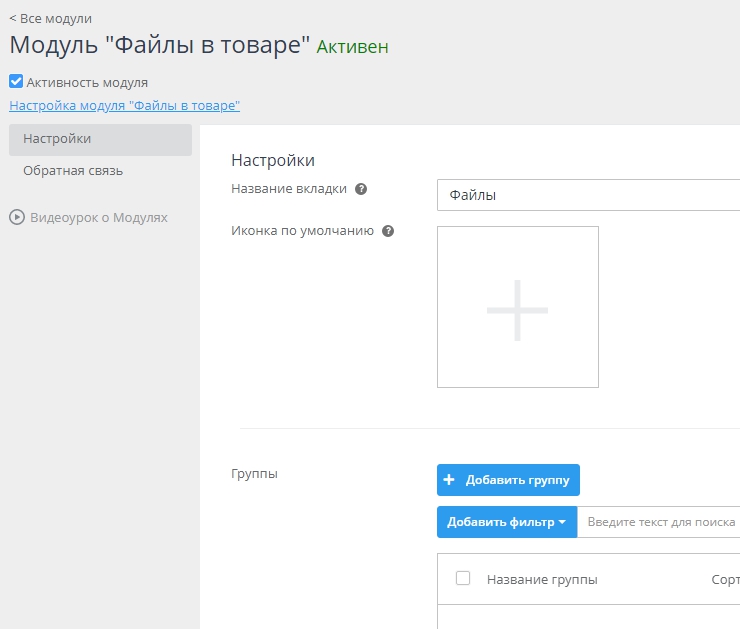Click the truncated Сорт column header

pyautogui.click(x=724, y=580)
